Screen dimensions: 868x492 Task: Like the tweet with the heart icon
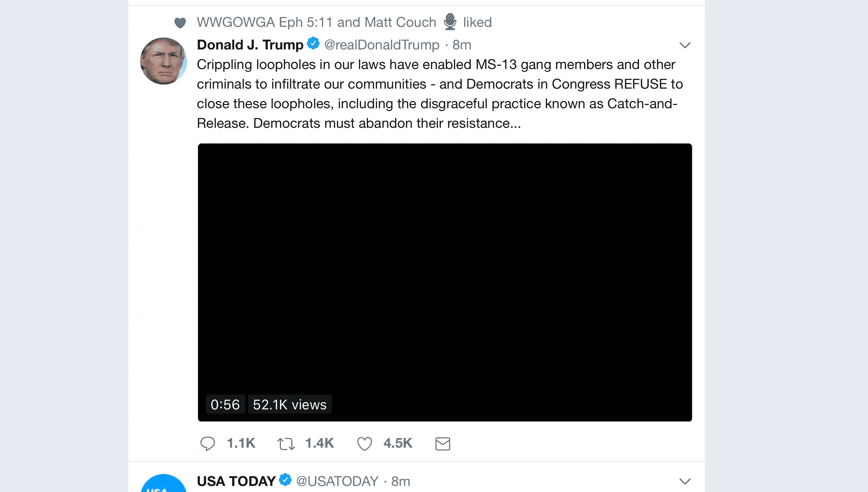[x=364, y=443]
